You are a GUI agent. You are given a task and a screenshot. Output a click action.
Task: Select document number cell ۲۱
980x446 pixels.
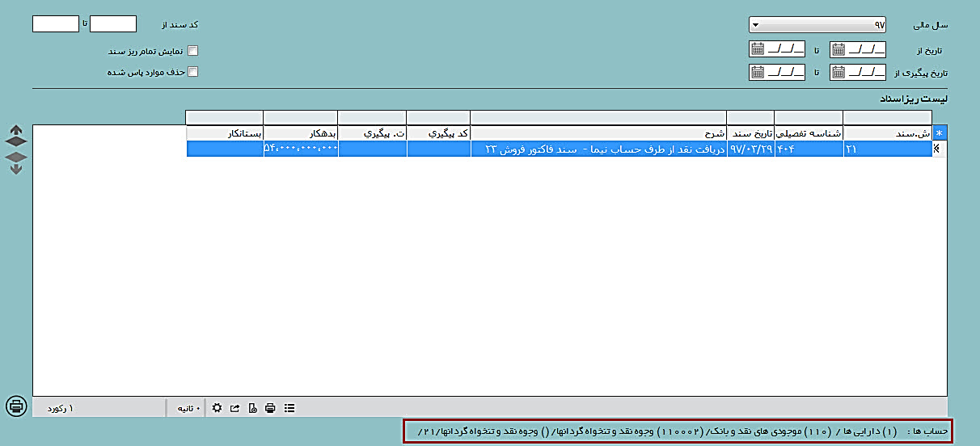pos(887,149)
